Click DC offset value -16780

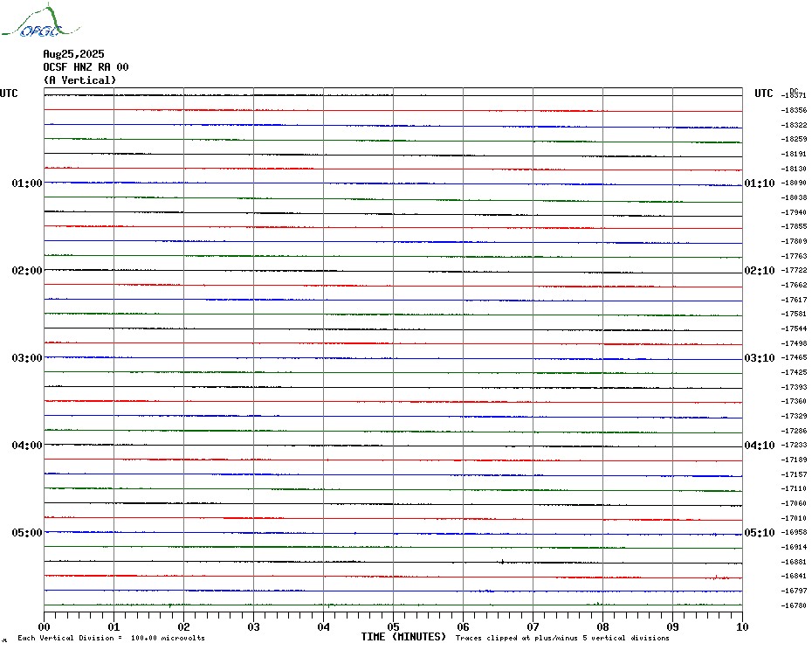794,605
